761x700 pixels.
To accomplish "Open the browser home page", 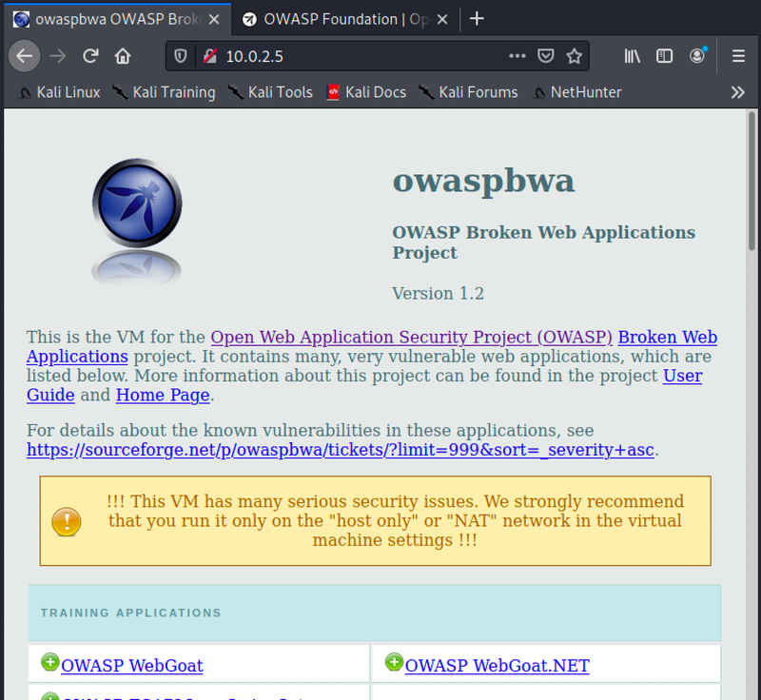I will 123,56.
